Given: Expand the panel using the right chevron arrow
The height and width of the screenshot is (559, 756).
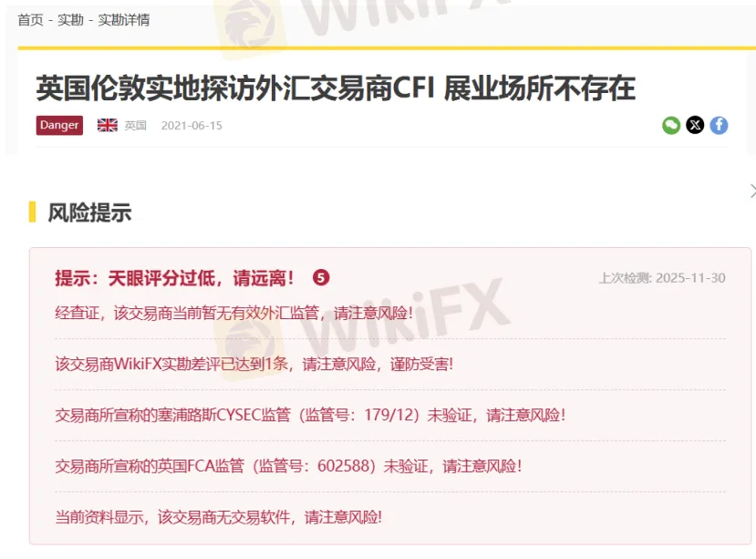Looking at the screenshot, I should coord(751,192).
